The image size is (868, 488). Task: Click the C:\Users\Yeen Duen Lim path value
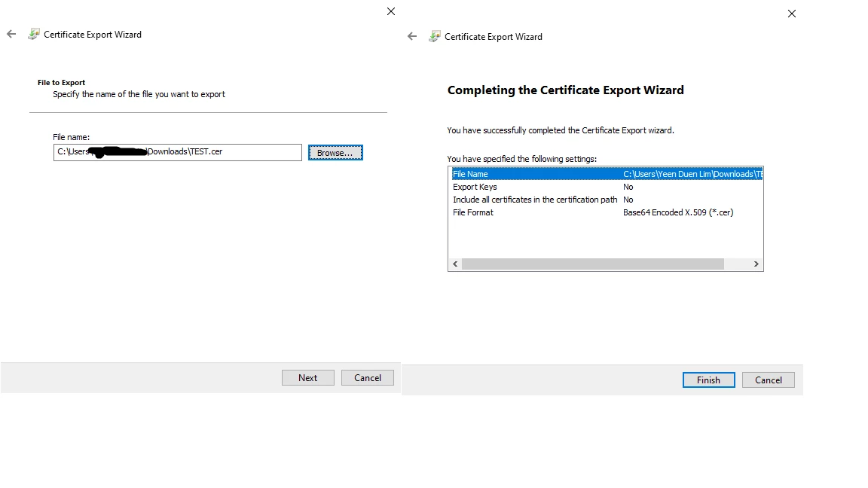click(x=692, y=174)
